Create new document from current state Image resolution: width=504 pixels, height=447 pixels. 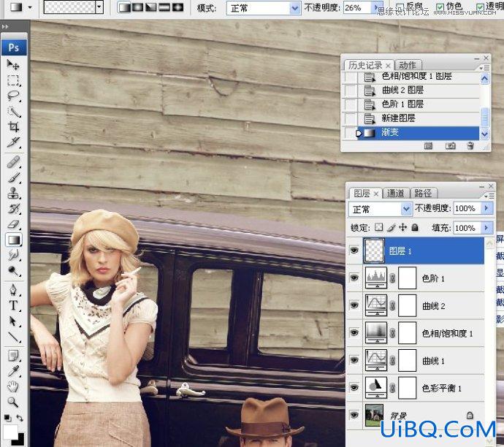coord(428,146)
